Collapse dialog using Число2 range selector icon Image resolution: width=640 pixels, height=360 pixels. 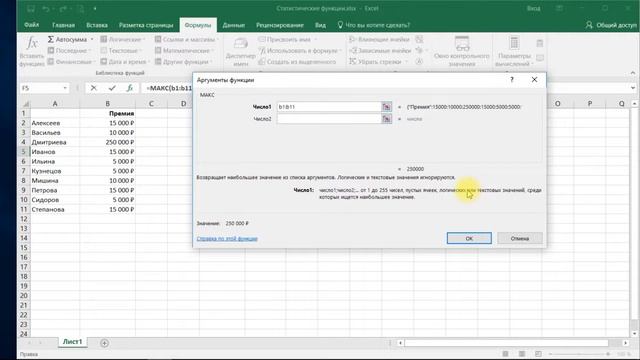pos(387,119)
